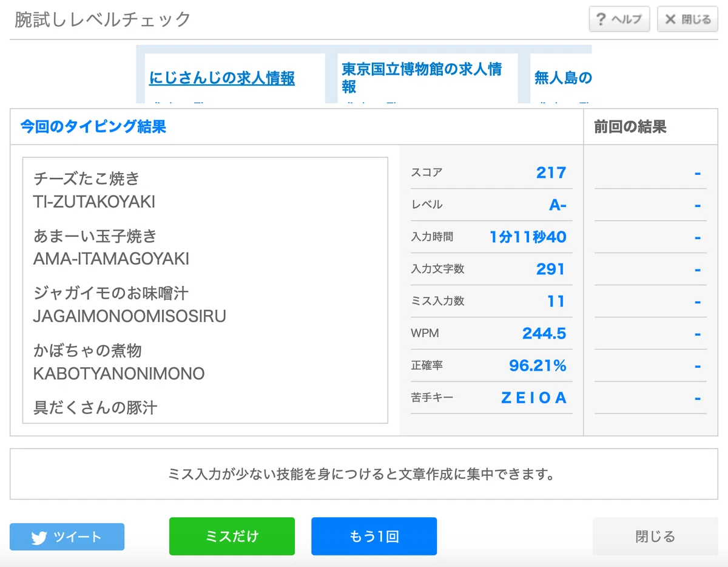728x567 pixels.
Task: Click the 入力時間 label
Action: coord(432,237)
